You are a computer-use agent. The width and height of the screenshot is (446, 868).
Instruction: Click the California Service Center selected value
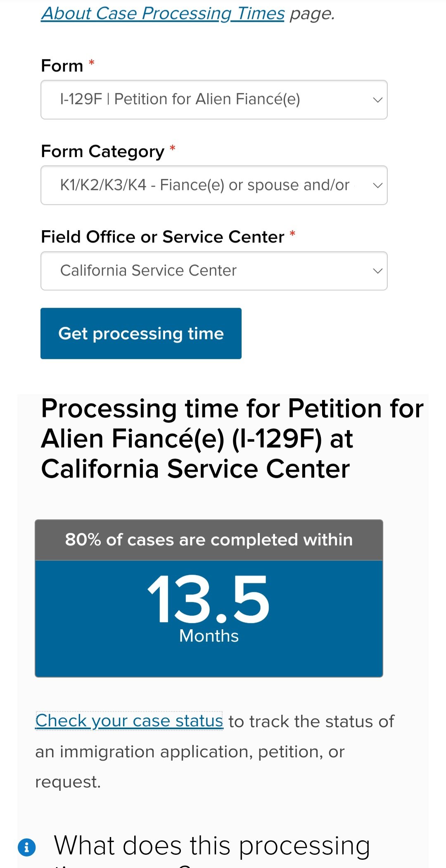click(149, 271)
